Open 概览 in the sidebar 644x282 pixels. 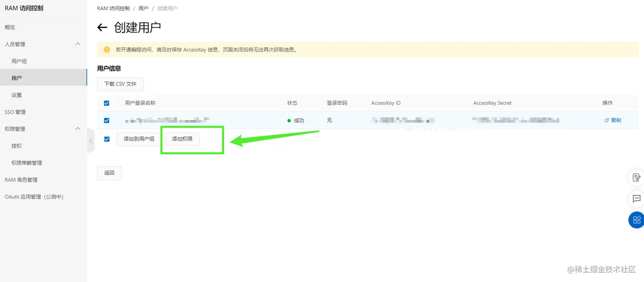pos(10,27)
